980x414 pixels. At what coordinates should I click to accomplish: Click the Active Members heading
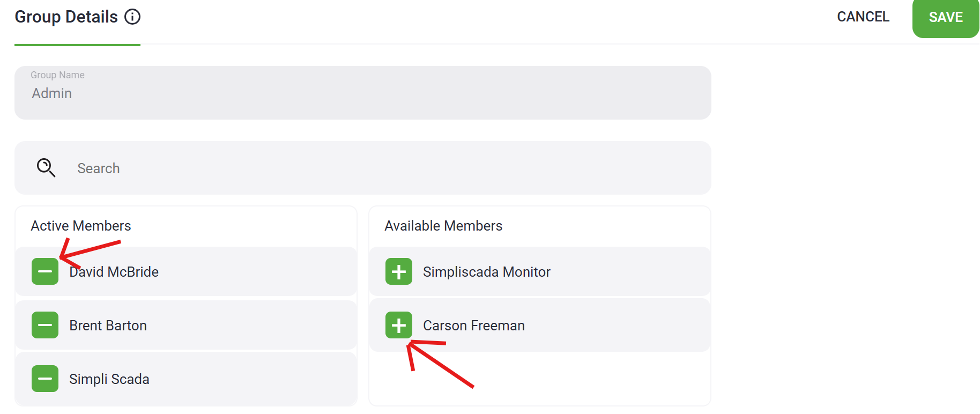click(x=81, y=226)
